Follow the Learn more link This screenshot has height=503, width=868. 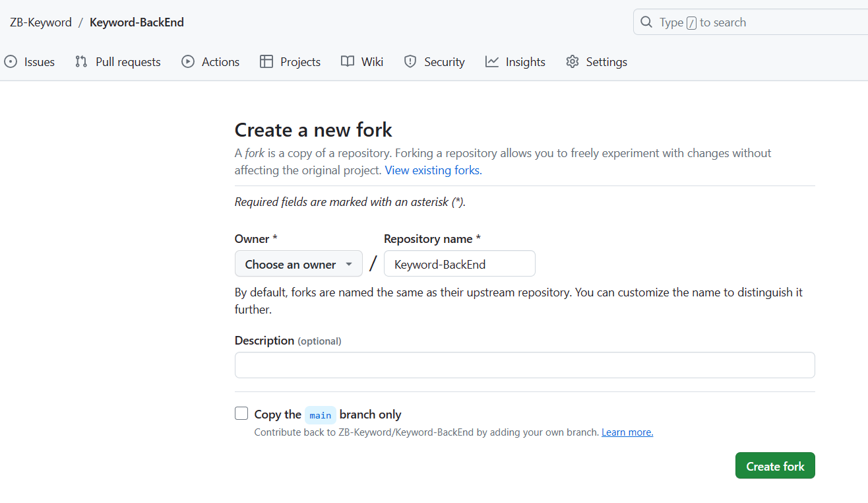click(627, 432)
